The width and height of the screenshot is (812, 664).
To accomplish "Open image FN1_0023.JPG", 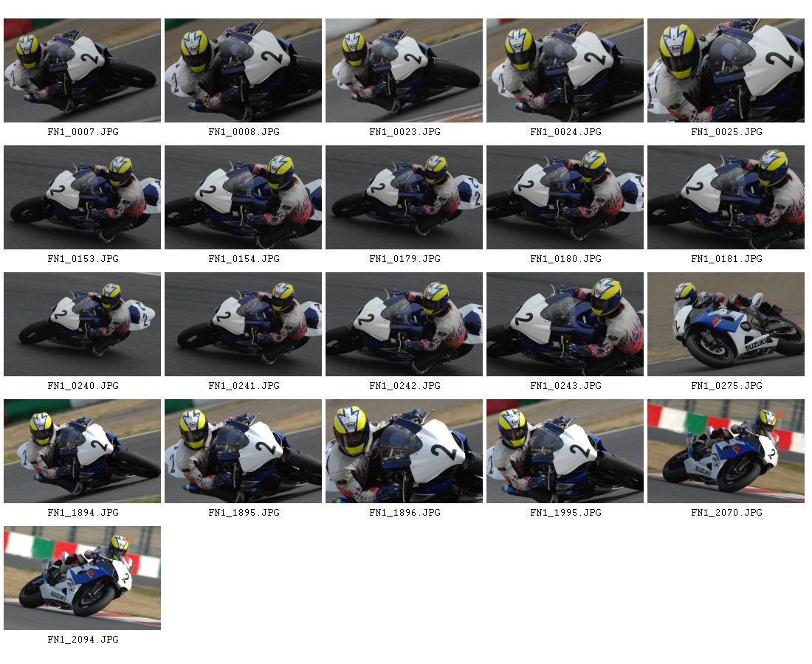I will point(404,70).
